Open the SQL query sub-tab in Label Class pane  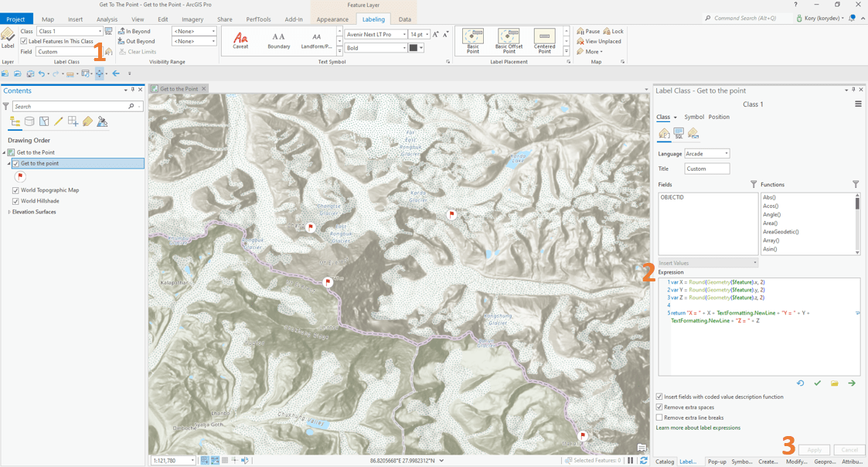pos(678,133)
